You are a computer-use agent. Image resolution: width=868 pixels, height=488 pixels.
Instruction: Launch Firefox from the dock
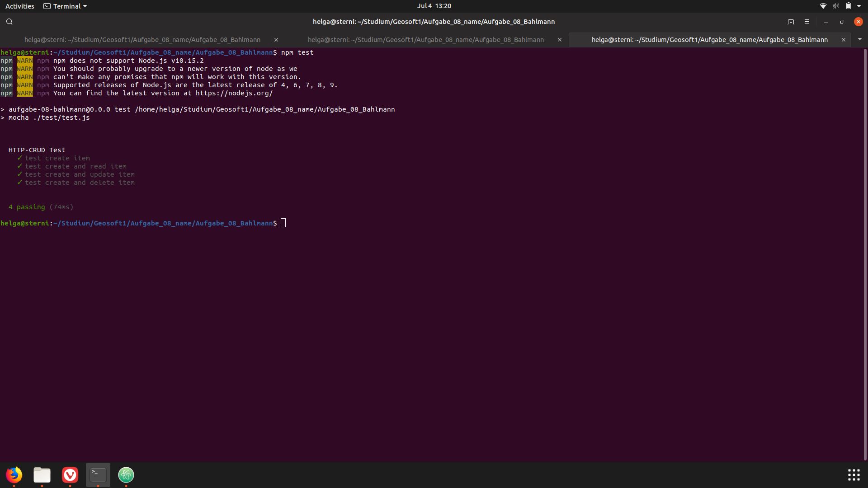tap(14, 475)
